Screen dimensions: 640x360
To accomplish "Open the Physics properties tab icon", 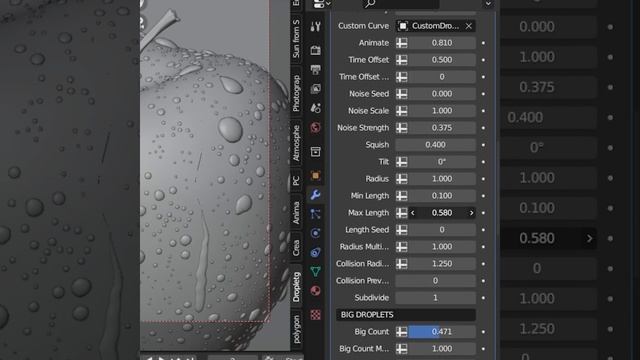I will pyautogui.click(x=315, y=233).
